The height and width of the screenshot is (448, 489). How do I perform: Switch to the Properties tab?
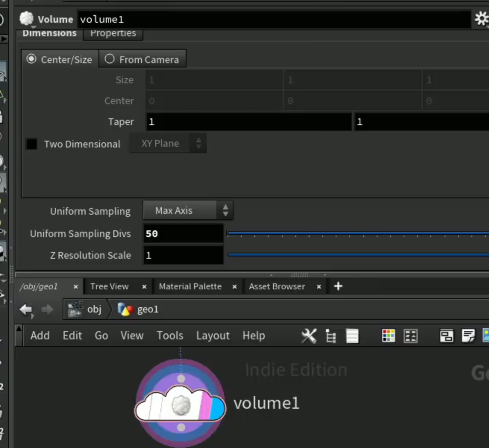pyautogui.click(x=113, y=34)
